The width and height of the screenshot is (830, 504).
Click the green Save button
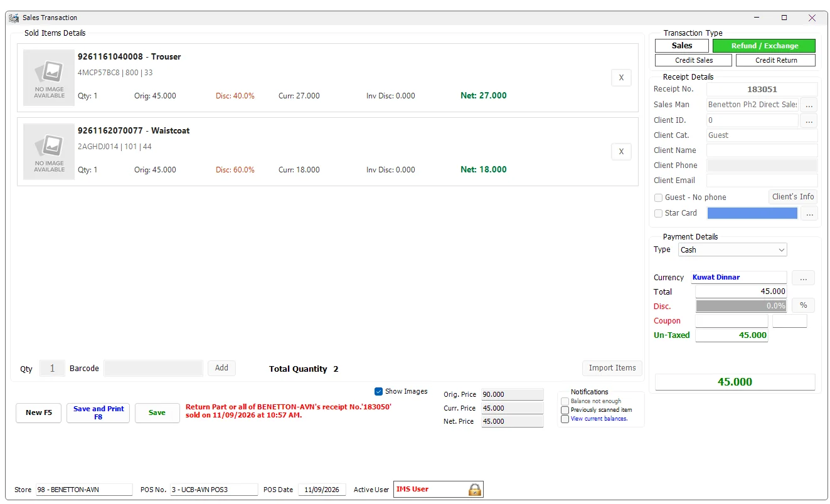coord(157,412)
